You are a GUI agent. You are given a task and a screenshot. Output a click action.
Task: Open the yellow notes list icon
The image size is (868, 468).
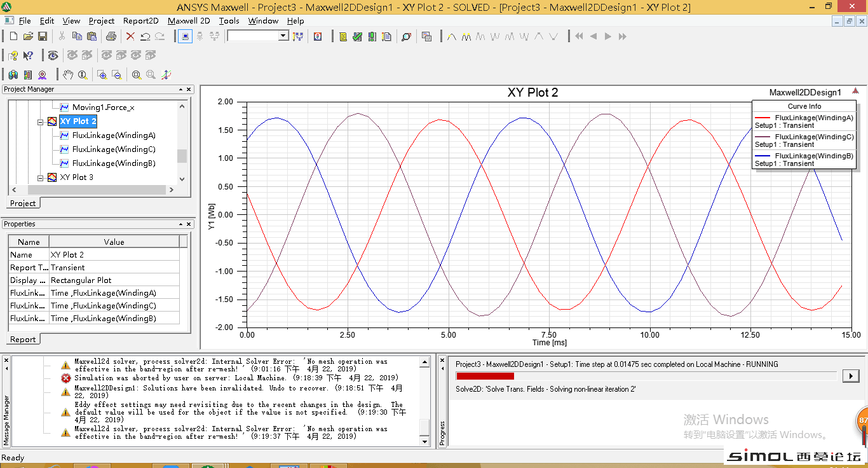[343, 36]
